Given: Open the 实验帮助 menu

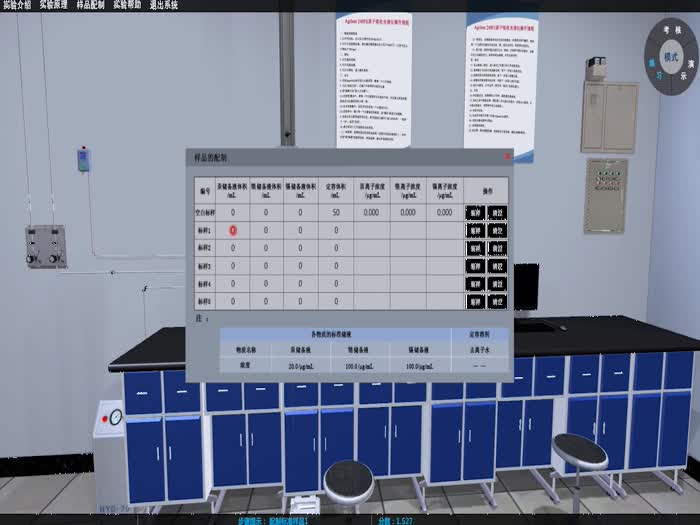Looking at the screenshot, I should pos(127,5).
